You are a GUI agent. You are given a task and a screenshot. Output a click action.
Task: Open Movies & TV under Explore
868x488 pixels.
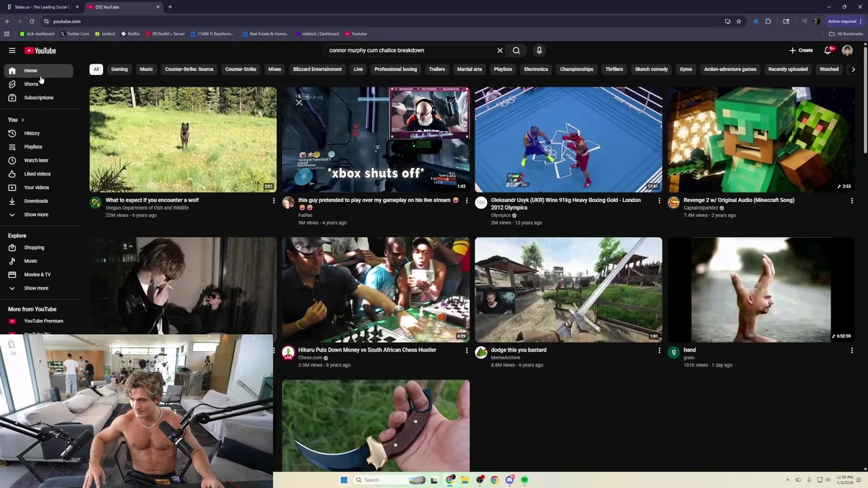pos(37,274)
